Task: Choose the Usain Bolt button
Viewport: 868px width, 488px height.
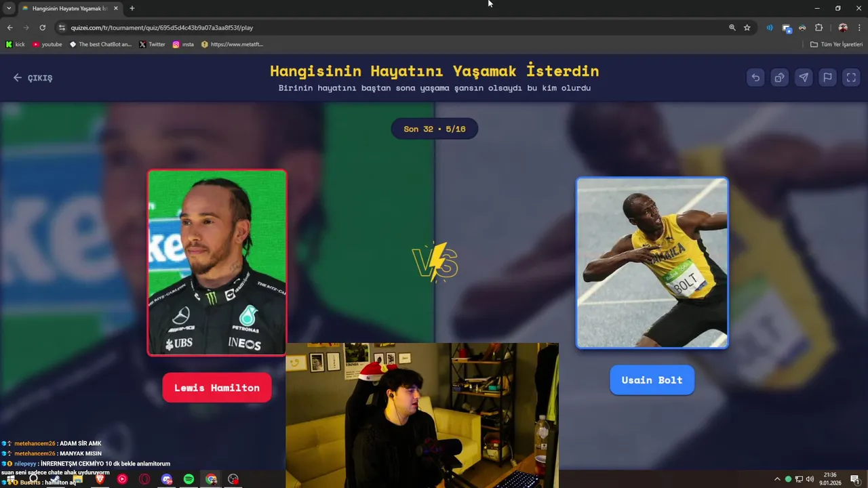Action: 652,380
